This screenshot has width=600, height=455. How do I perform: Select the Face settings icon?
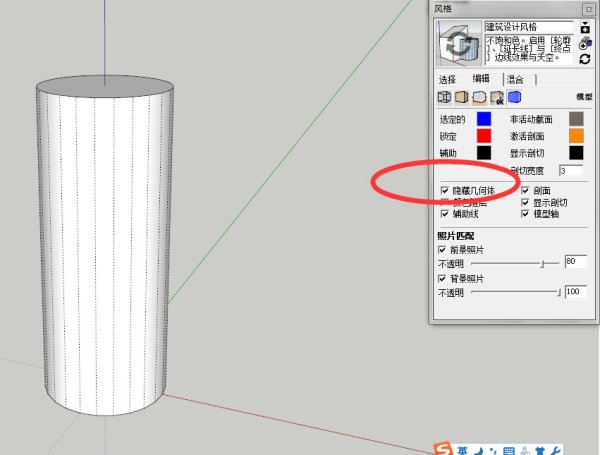coord(462,97)
